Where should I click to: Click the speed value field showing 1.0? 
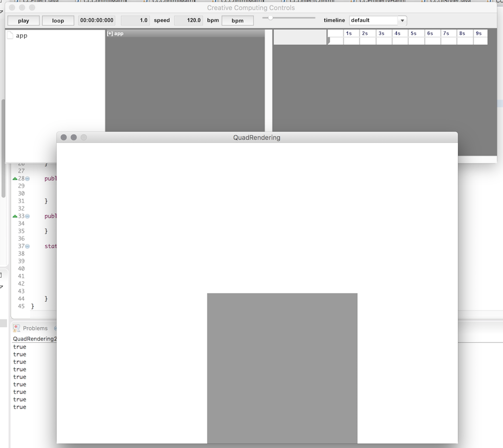[135, 21]
